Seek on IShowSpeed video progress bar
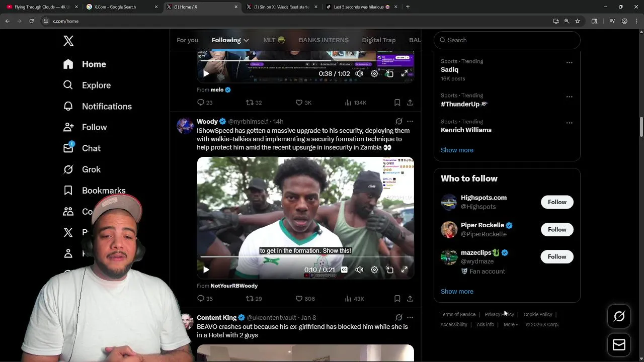Viewport: 644px width, 362px height. (x=305, y=257)
